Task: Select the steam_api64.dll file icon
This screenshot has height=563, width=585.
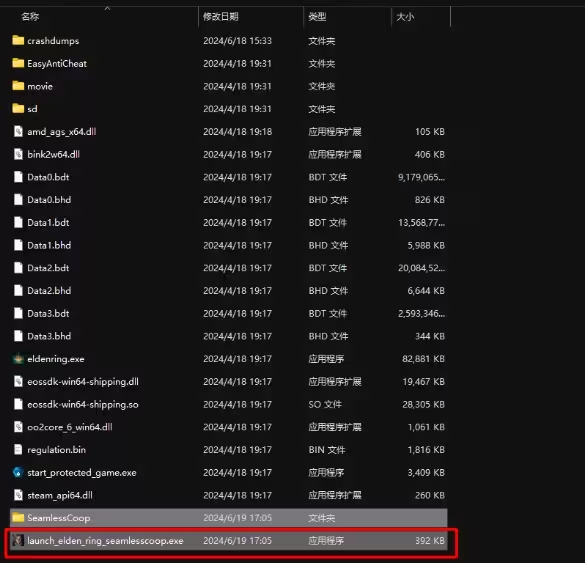Action: (x=18, y=495)
